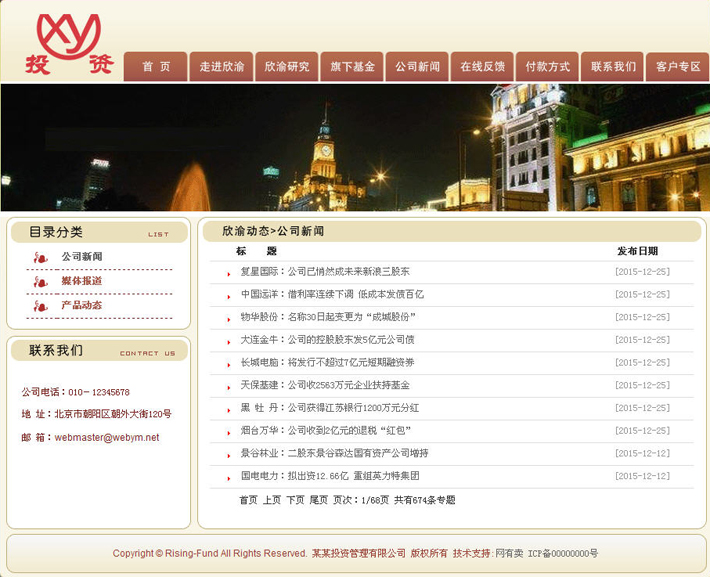Screen dimensions: 710x577
Task: Click the webmaster@webym.net email link
Action: click(106, 437)
